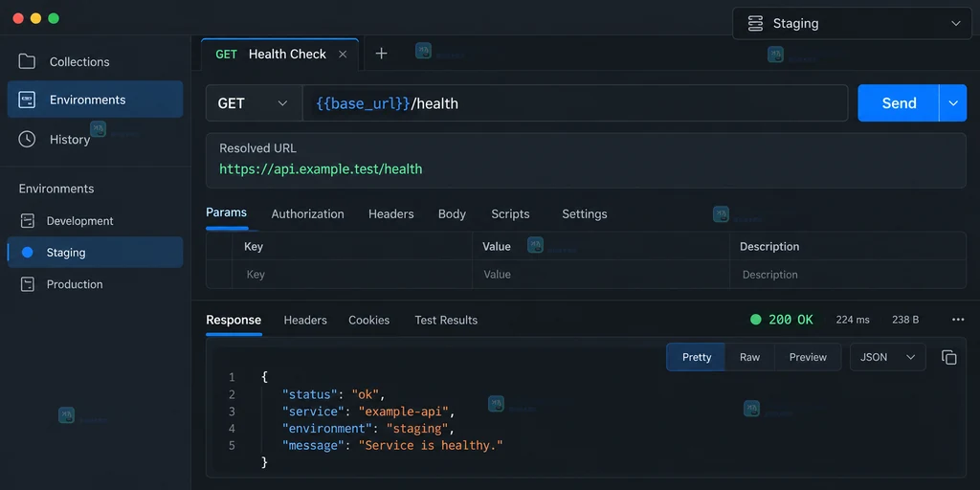Click the Development environment icon
Screen dimensions: 980x490
click(x=28, y=221)
